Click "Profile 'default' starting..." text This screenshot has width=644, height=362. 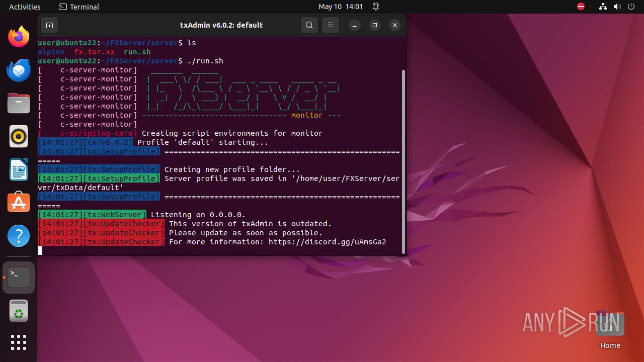[203, 143]
